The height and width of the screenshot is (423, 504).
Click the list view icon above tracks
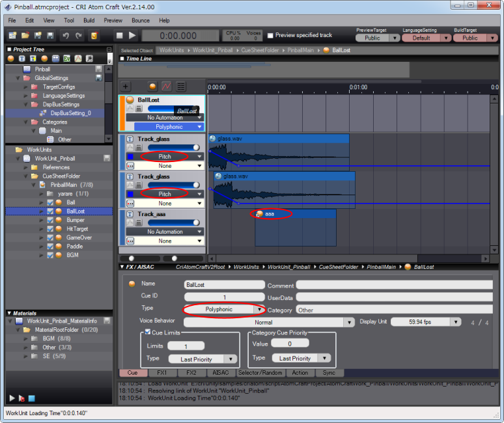click(180, 86)
